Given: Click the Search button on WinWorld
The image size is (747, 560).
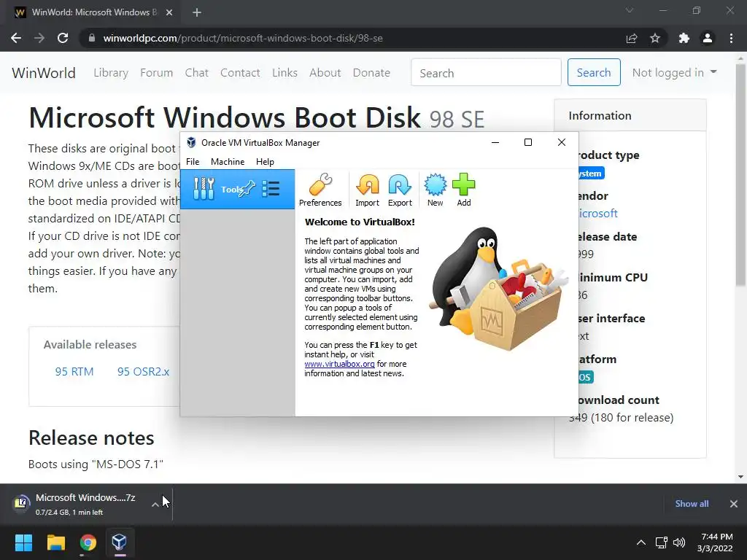Looking at the screenshot, I should [x=594, y=72].
